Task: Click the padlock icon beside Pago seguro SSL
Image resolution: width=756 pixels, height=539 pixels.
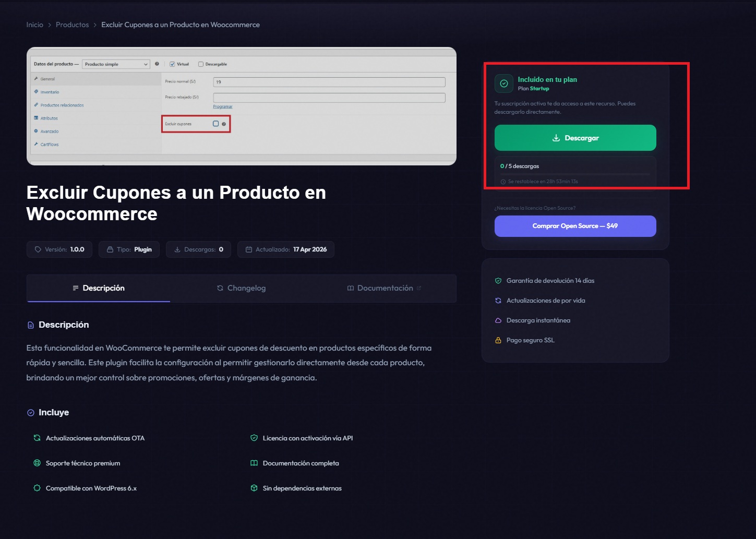Action: coord(498,340)
